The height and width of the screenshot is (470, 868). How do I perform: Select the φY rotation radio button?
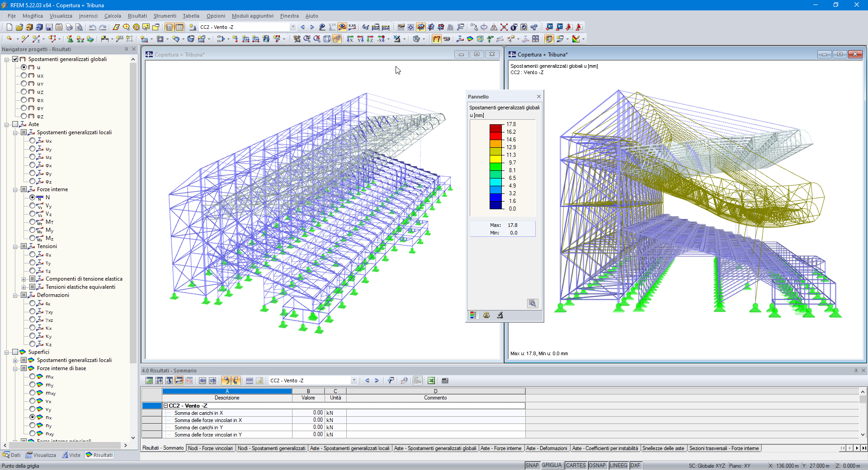(24, 108)
